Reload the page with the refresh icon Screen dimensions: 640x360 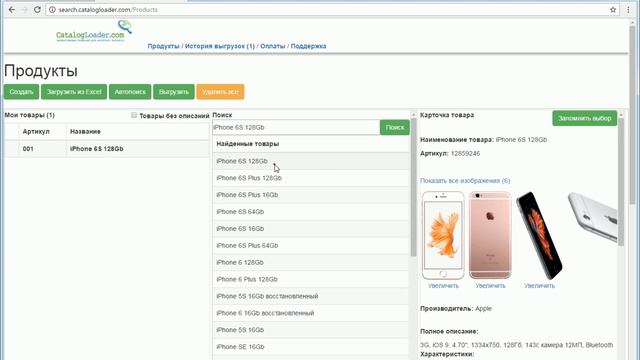(37, 9)
